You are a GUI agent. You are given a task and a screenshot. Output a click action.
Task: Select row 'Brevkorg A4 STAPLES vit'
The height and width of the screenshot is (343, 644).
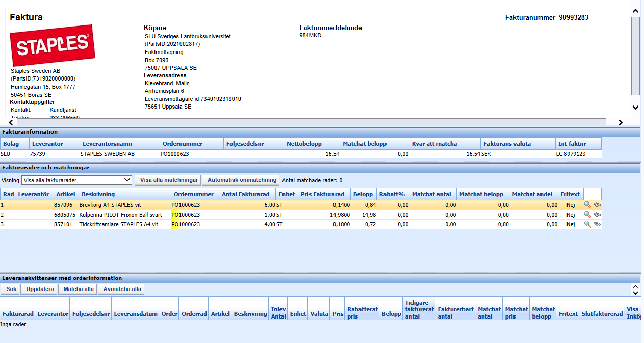tap(301, 205)
